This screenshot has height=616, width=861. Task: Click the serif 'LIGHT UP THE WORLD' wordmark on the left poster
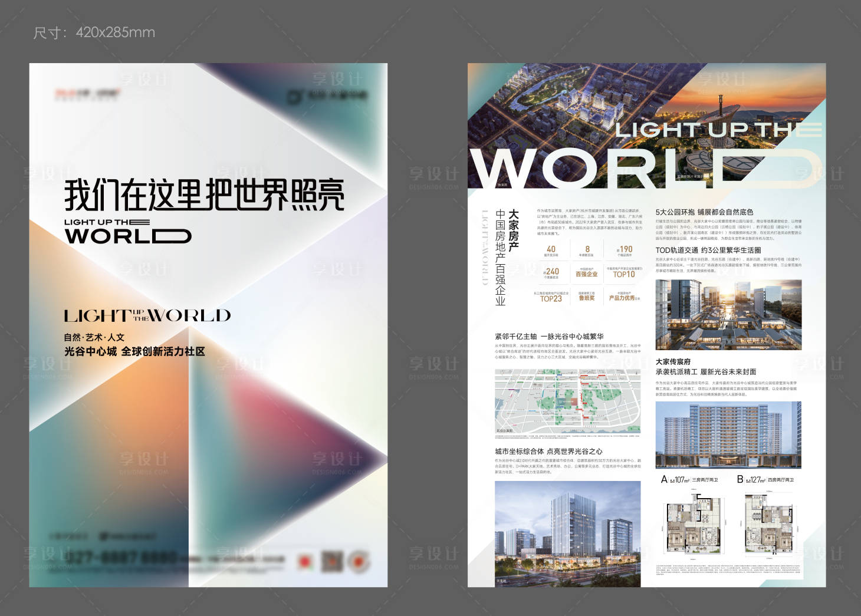click(147, 315)
